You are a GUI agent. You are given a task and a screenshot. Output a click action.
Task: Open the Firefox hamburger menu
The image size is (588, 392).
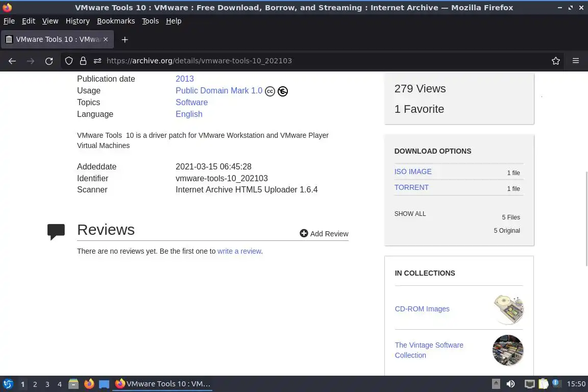(576, 61)
